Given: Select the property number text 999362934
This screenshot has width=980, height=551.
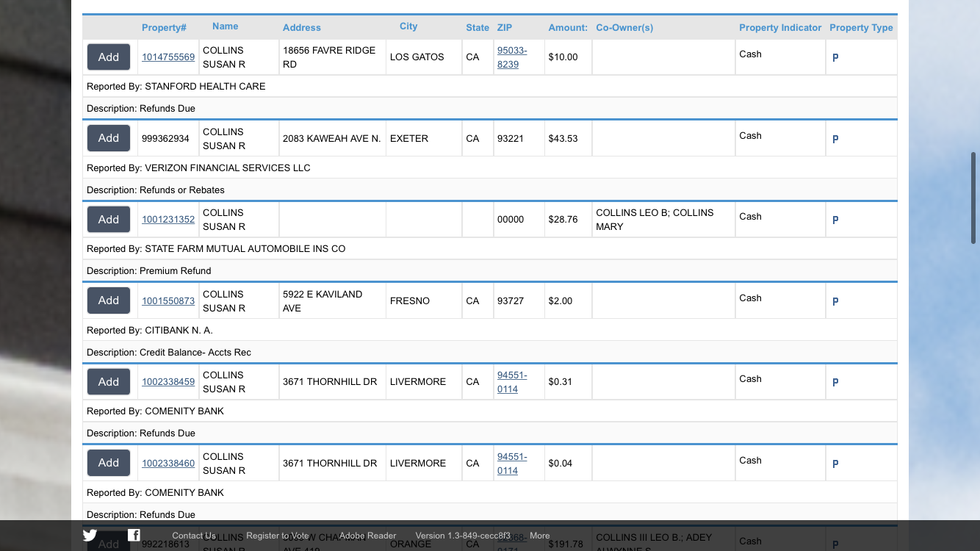Looking at the screenshot, I should [165, 139].
